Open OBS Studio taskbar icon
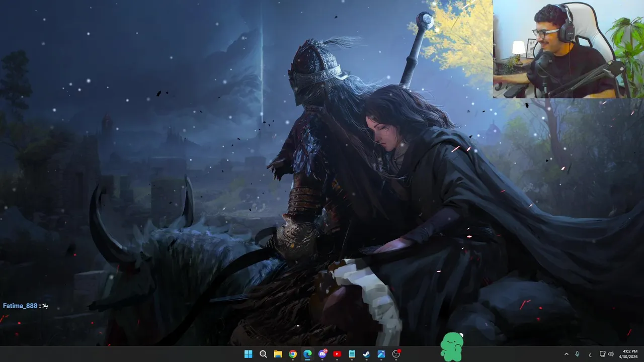Screen dimensions: 644x362 (396, 354)
